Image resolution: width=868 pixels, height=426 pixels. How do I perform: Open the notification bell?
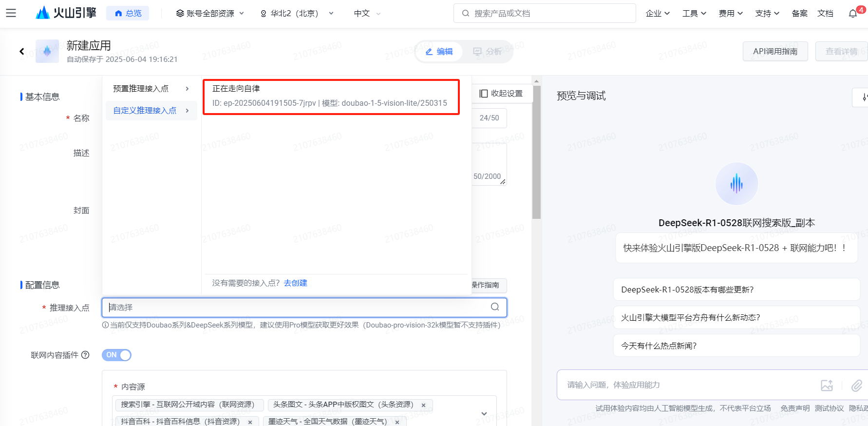(x=853, y=14)
